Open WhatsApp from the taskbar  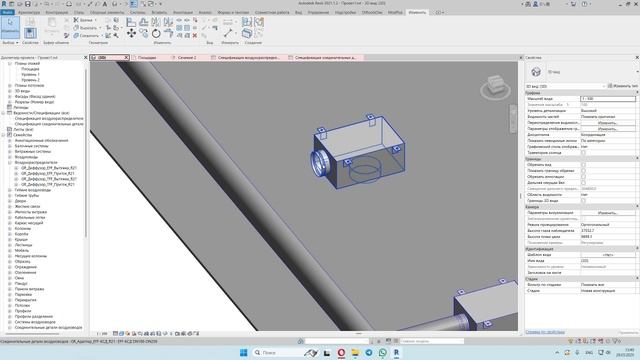pos(382,352)
